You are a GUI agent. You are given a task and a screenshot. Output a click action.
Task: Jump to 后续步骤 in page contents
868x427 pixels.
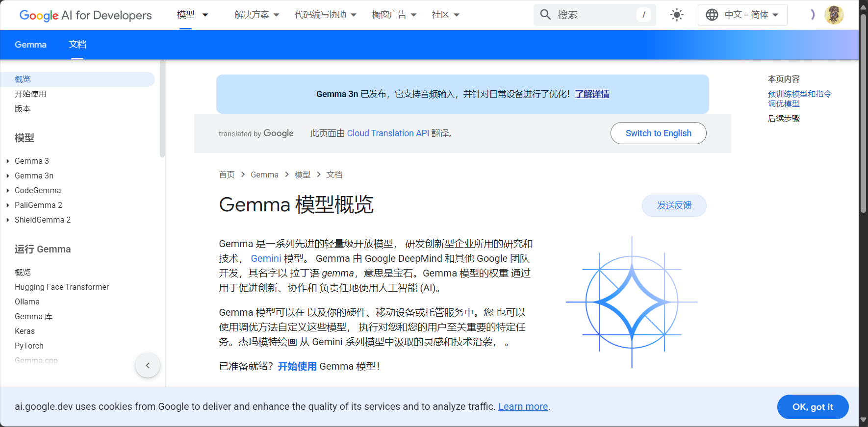click(x=784, y=119)
